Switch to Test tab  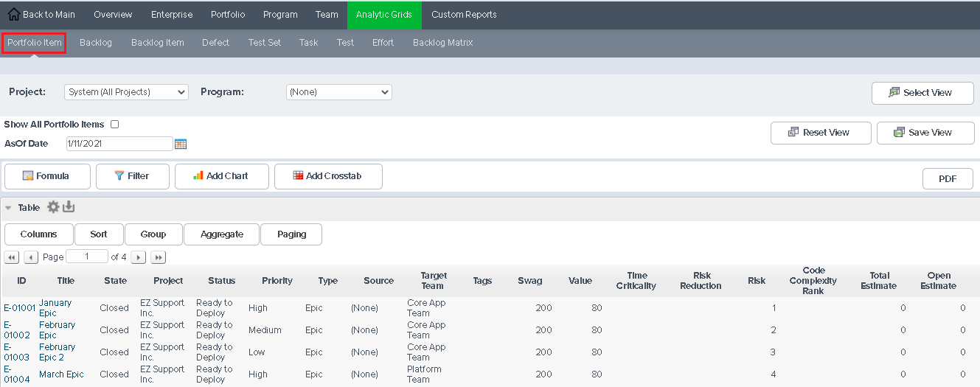345,43
